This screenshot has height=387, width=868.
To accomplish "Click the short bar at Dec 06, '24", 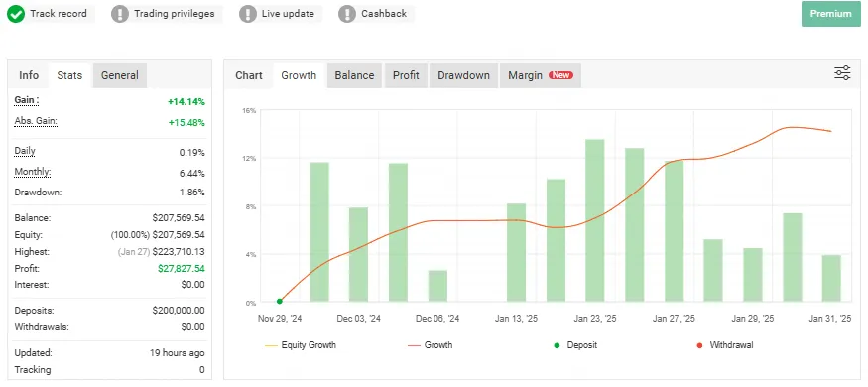I will [x=437, y=286].
